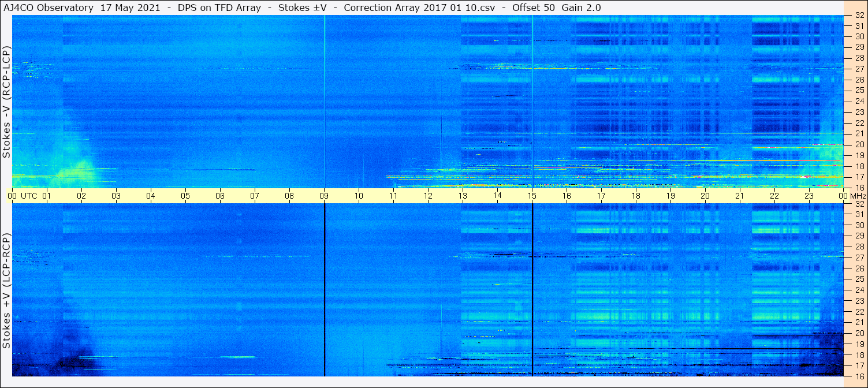Screen dimensions: 868x388
Task: Click the 03 hour mark on time axis
Action: 116,196
